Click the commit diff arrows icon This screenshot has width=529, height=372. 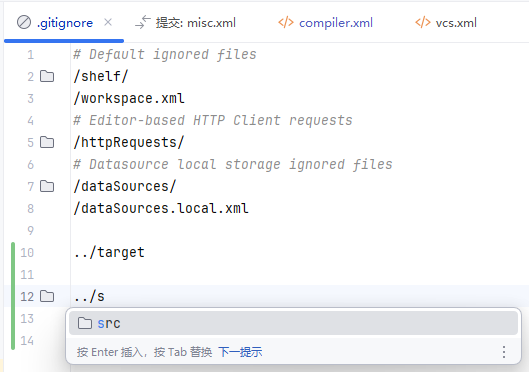143,22
